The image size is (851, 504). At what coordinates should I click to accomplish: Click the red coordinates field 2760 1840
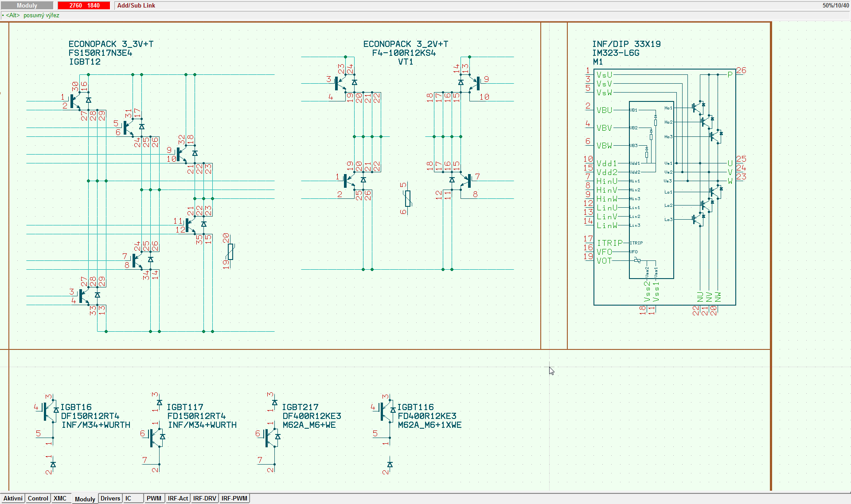click(84, 5)
